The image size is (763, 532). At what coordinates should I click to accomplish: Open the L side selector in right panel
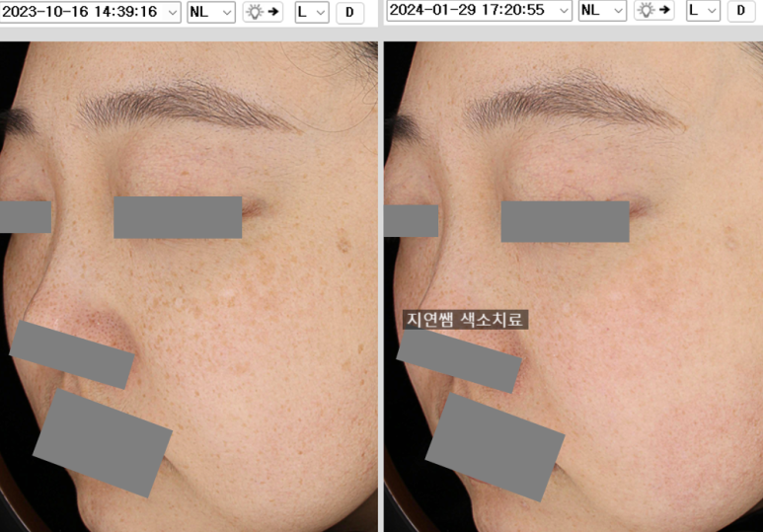(703, 11)
